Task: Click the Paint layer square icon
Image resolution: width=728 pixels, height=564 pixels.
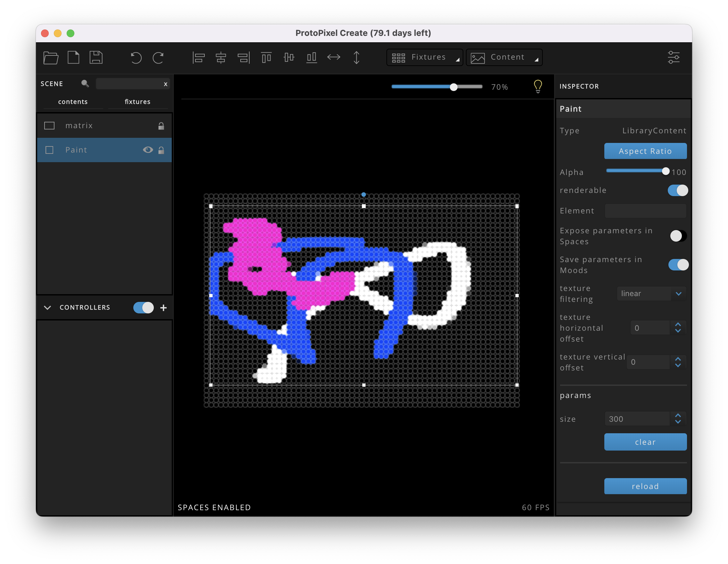Action: click(x=49, y=150)
